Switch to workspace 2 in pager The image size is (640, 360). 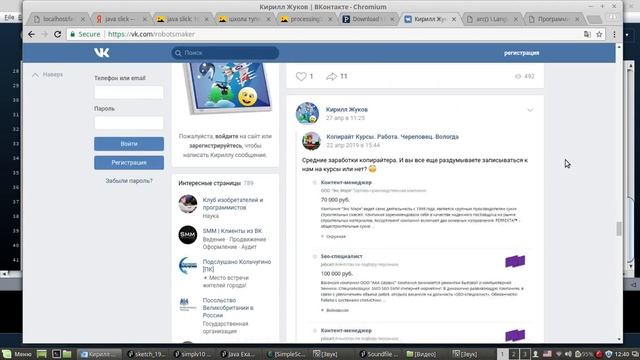pyautogui.click(x=513, y=354)
